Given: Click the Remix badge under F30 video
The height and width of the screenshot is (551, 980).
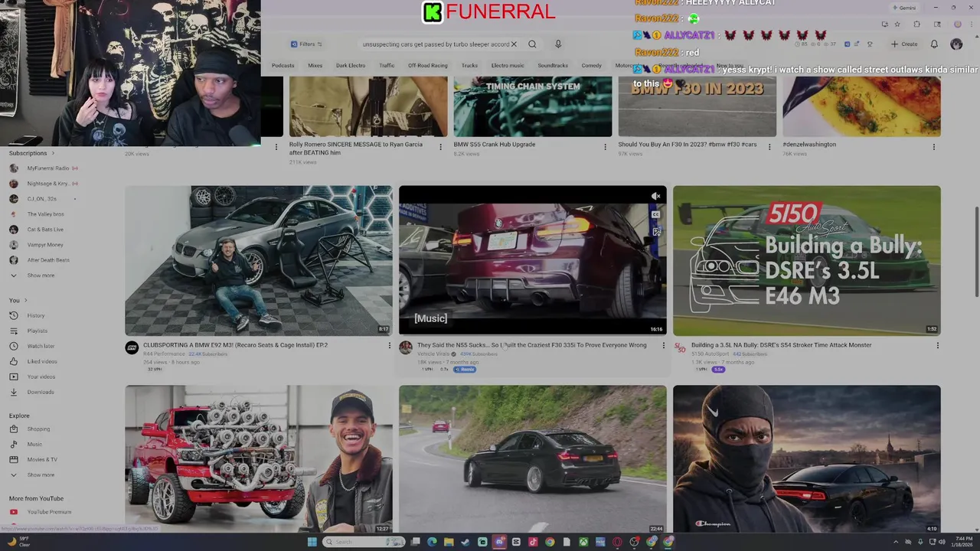Looking at the screenshot, I should (x=465, y=370).
